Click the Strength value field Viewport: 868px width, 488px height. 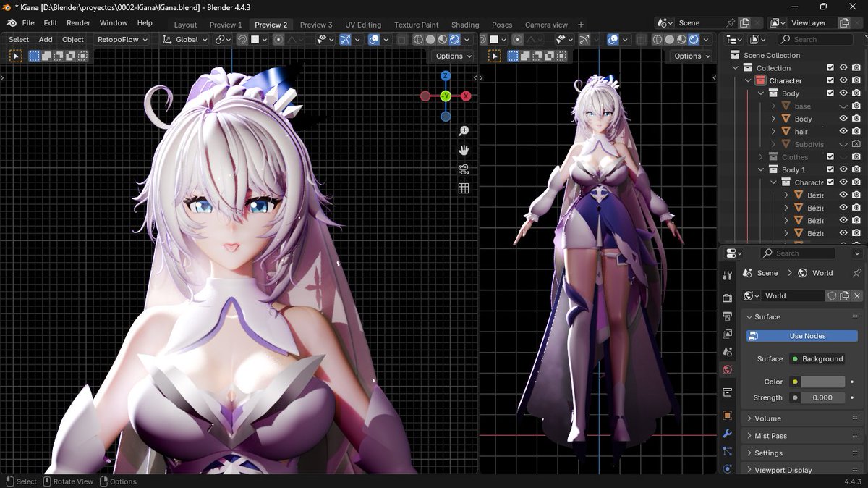pyautogui.click(x=822, y=397)
